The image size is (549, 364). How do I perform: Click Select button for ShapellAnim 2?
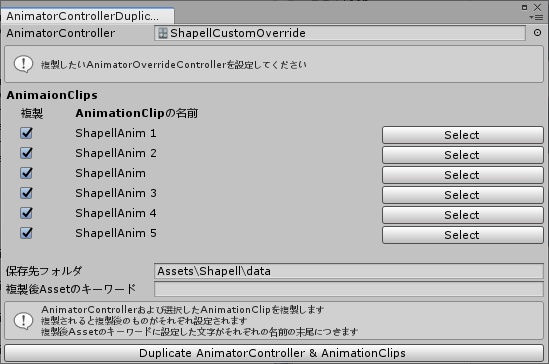[x=463, y=155]
